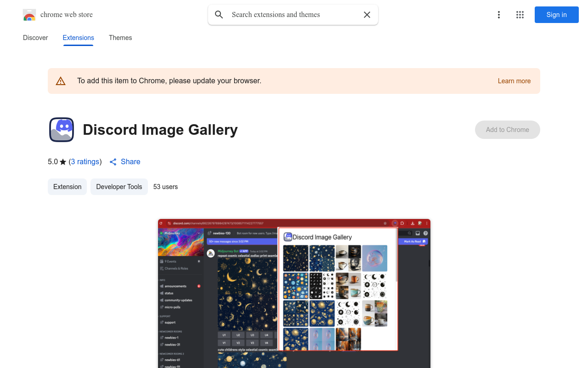The image size is (588, 368).
Task: Select the Extensions tab
Action: coord(79,38)
